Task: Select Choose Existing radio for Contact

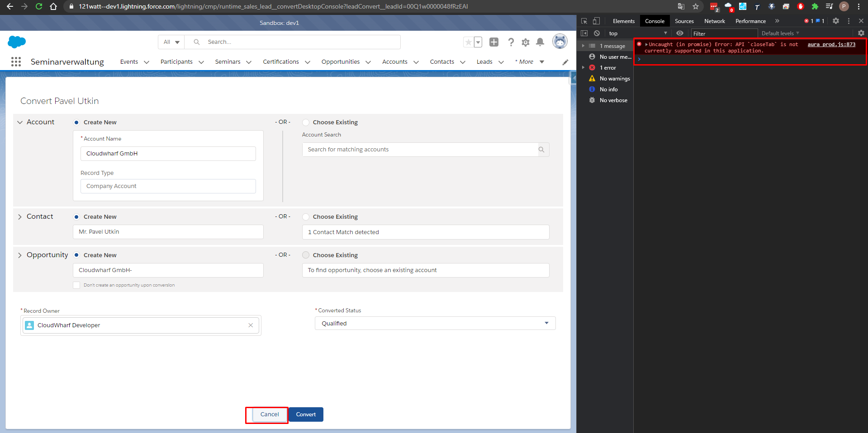Action: tap(306, 217)
